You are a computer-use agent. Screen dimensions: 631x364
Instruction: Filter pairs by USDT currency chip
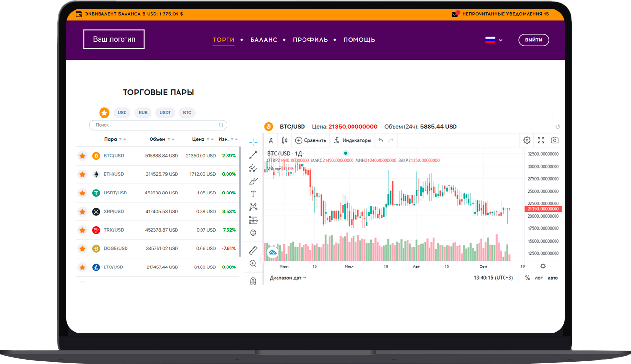(165, 113)
